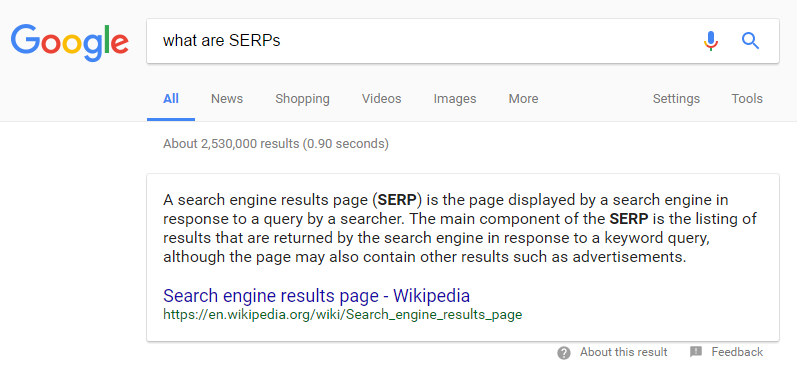
Task: Open the Images tab
Action: point(455,99)
